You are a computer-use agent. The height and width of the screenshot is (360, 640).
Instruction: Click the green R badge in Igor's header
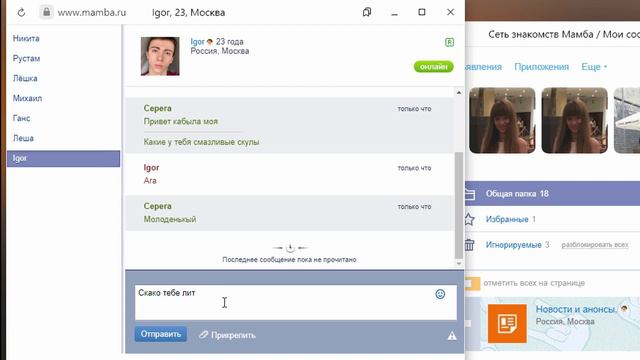pos(449,42)
